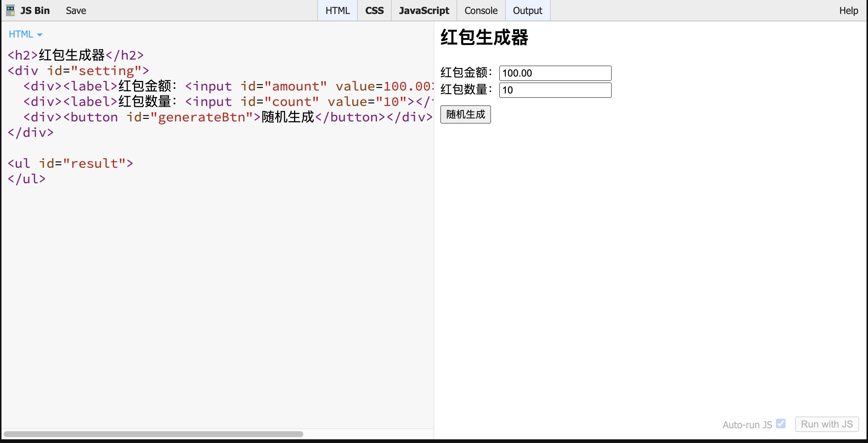868x443 pixels.
Task: Click the Run with JS button
Action: tap(827, 424)
